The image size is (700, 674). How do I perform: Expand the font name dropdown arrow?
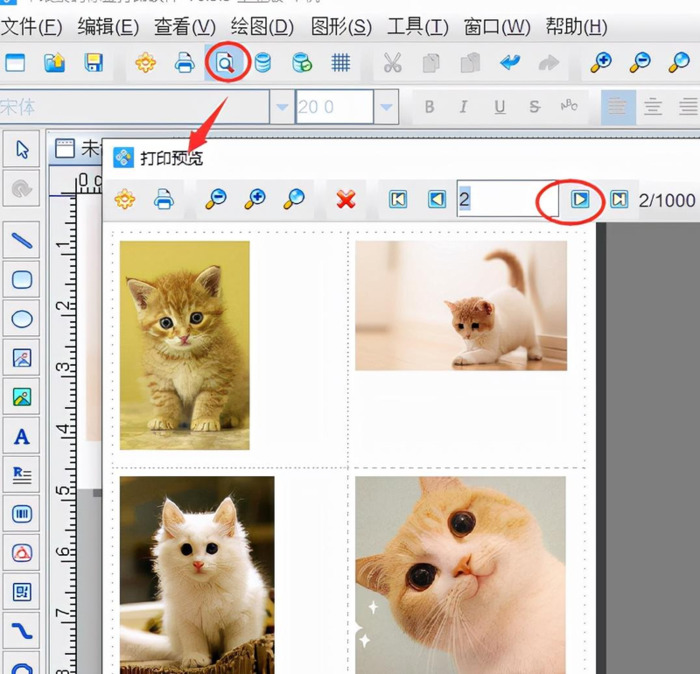click(282, 107)
